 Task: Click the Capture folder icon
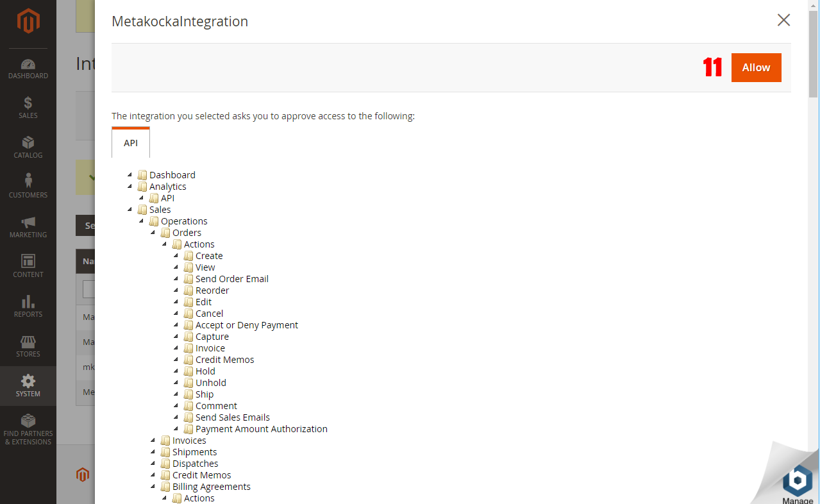[x=188, y=337]
